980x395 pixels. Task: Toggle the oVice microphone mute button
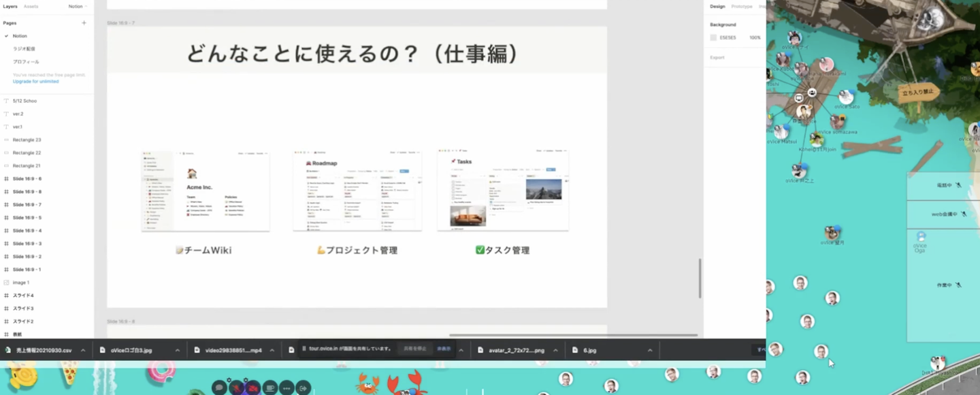coord(236,388)
